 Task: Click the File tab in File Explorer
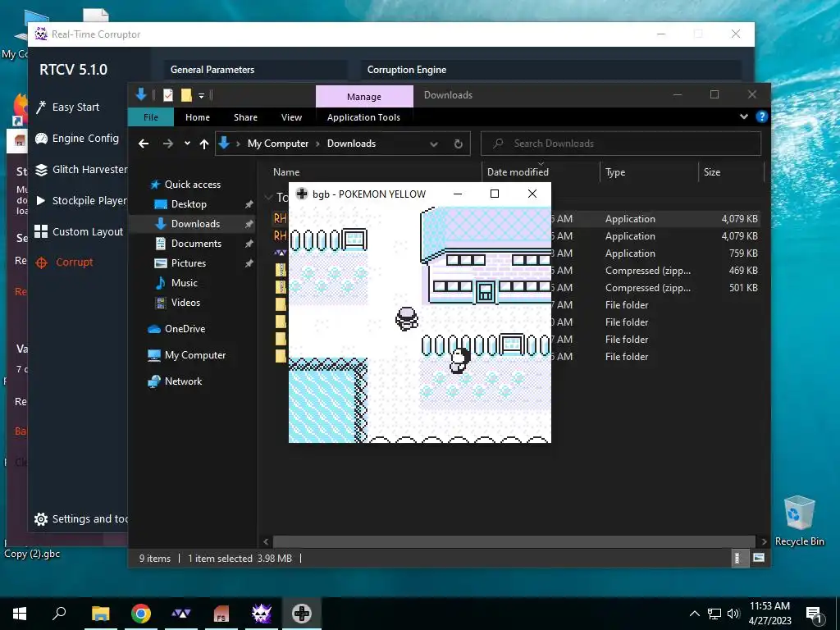click(x=151, y=117)
